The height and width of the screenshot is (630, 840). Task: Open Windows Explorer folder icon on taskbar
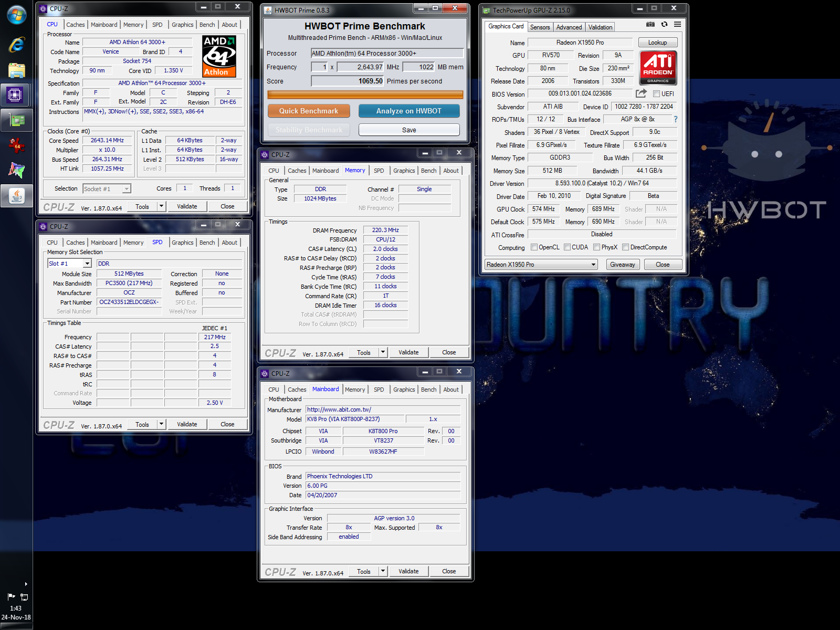(16, 70)
